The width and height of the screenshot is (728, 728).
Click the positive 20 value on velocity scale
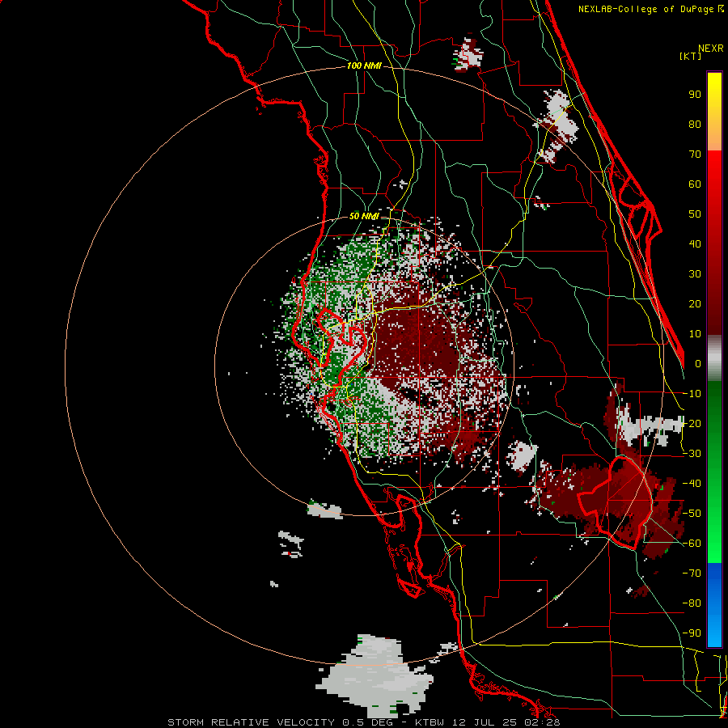click(x=695, y=303)
